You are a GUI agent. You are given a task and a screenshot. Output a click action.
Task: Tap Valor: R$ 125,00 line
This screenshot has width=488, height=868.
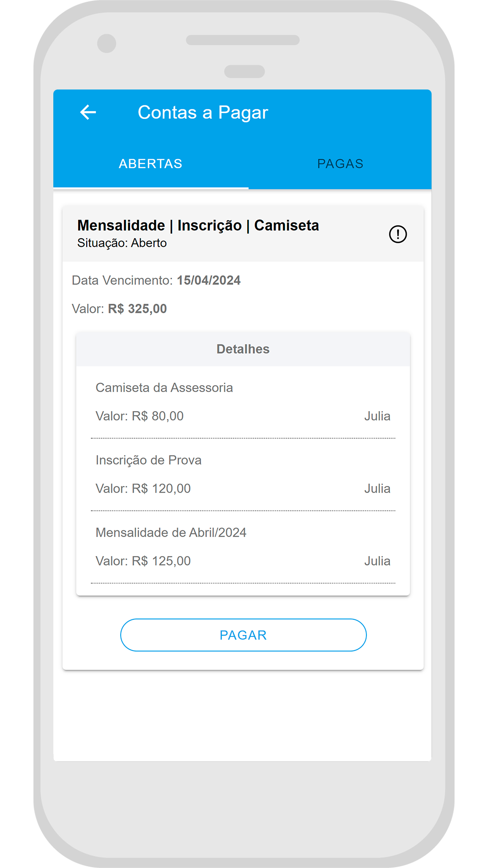143,561
